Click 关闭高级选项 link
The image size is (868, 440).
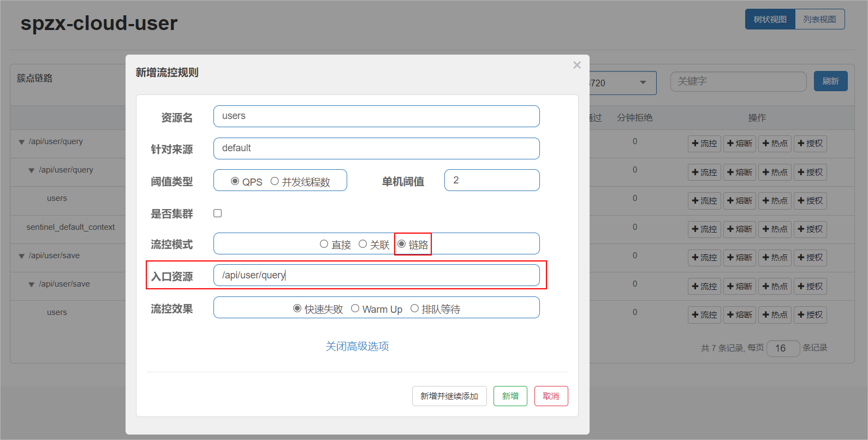pyautogui.click(x=357, y=346)
